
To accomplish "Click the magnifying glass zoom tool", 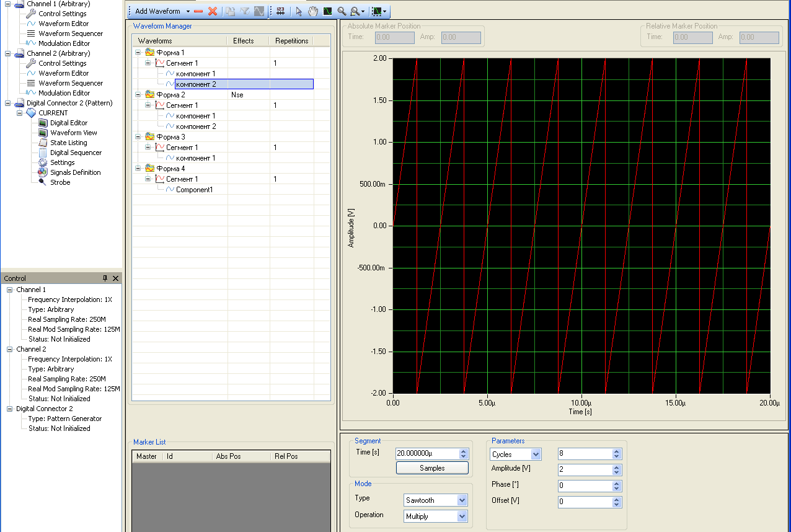I will coord(342,11).
